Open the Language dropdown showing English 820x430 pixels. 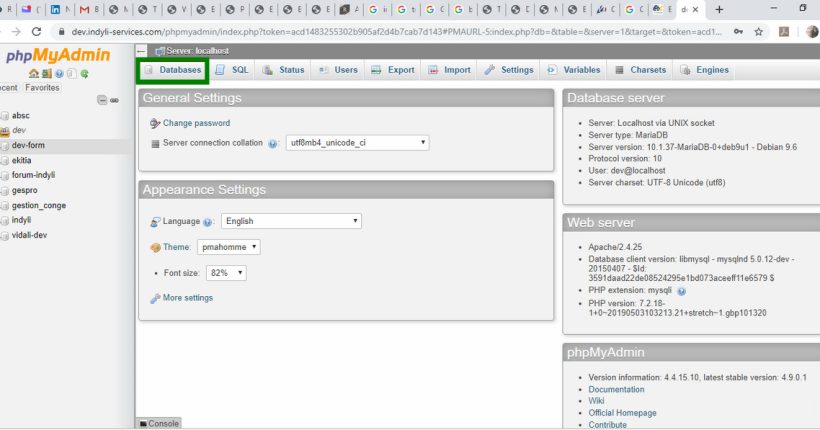[x=291, y=221]
